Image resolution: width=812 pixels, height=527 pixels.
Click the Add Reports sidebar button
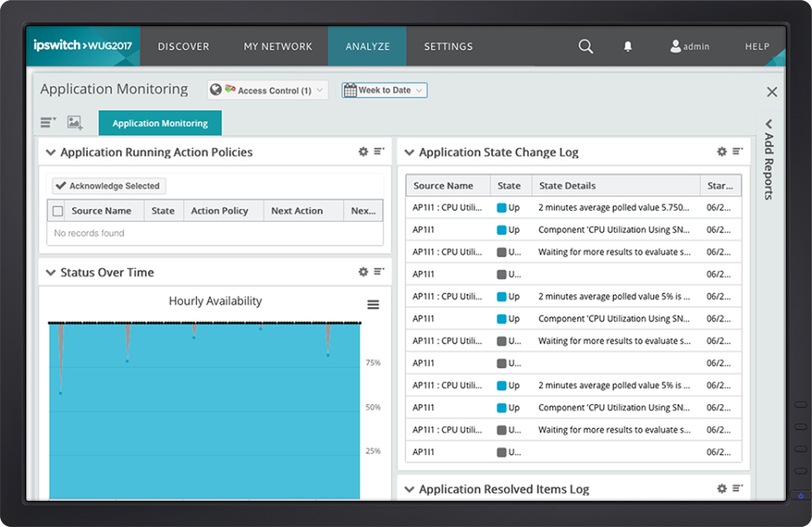(768, 163)
